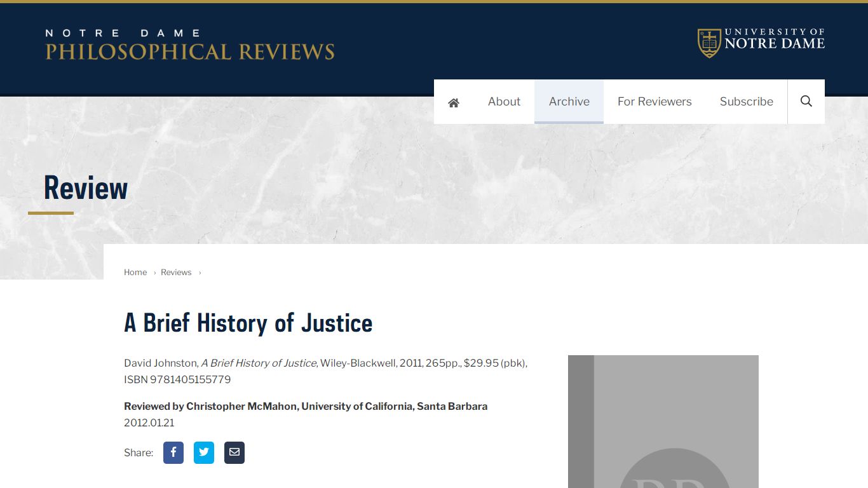The height and width of the screenshot is (488, 868).
Task: Share review by email envelope icon
Action: pyautogui.click(x=234, y=452)
